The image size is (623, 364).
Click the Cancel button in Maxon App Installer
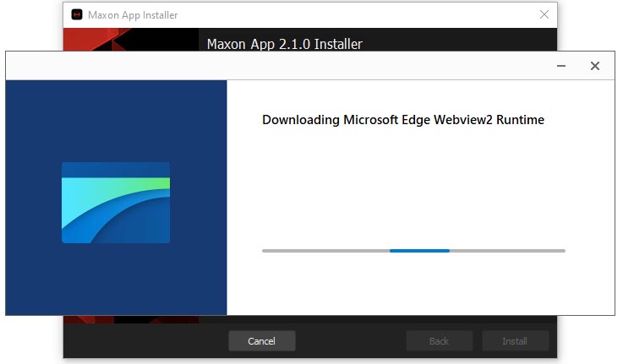(262, 341)
